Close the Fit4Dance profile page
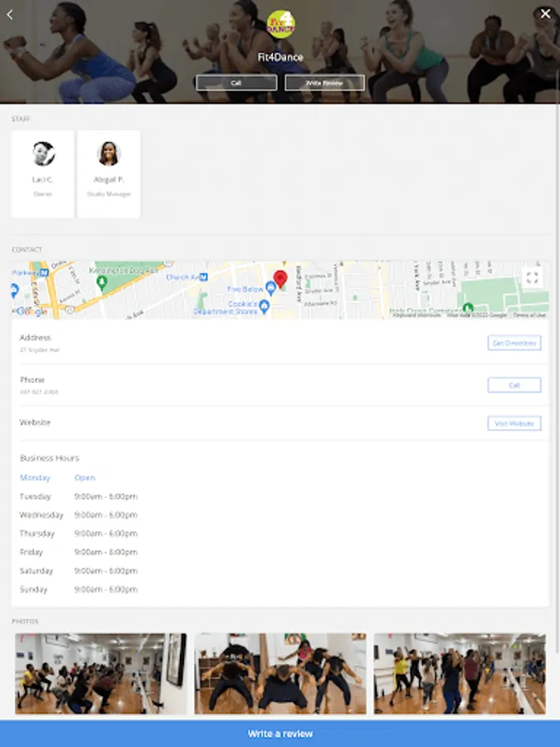Screen dimensions: 560x747 point(545,14)
